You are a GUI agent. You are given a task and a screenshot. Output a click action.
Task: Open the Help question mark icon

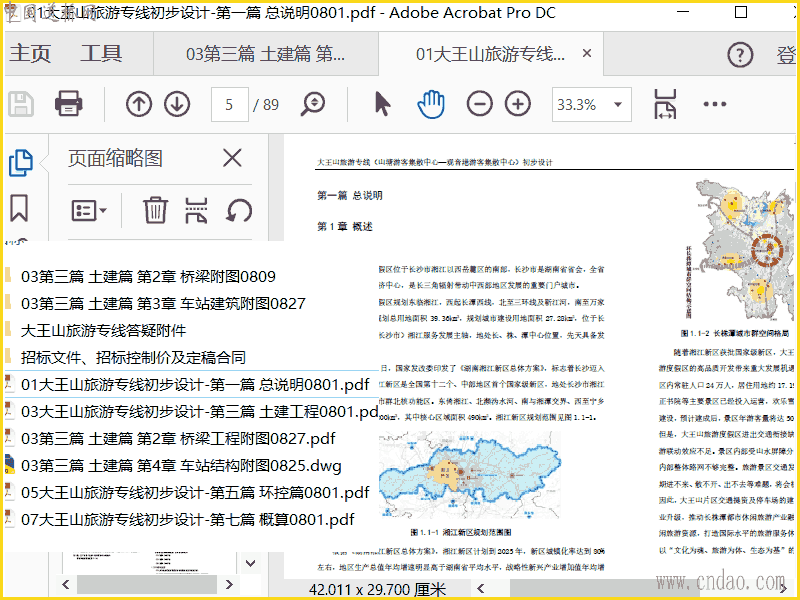740,54
